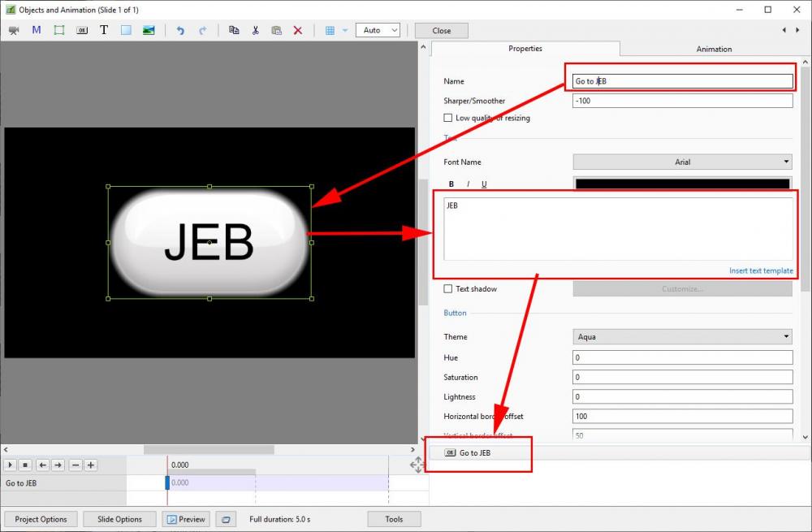Click the Hue input field
The image size is (812, 532).
tap(682, 357)
